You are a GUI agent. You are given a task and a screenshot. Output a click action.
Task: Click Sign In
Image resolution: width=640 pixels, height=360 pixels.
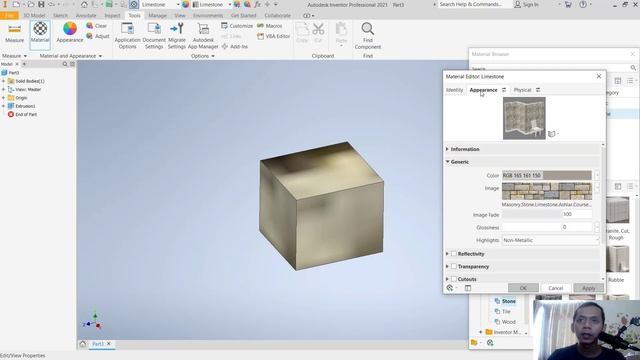[527, 4]
